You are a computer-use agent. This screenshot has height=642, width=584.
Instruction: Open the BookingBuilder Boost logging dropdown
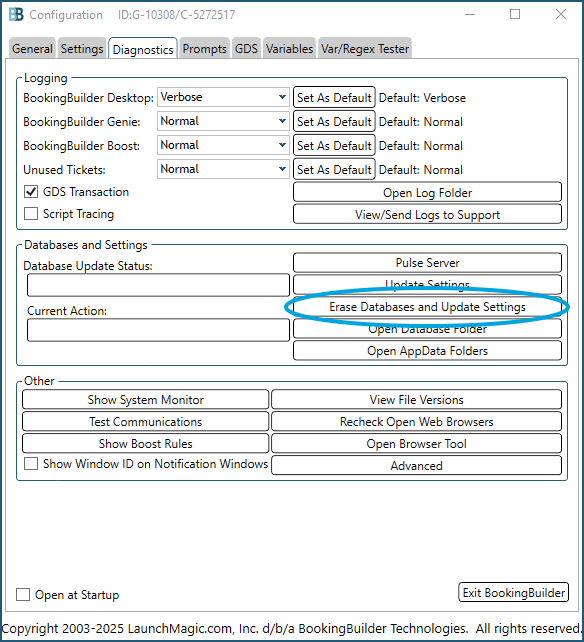[x=223, y=145]
